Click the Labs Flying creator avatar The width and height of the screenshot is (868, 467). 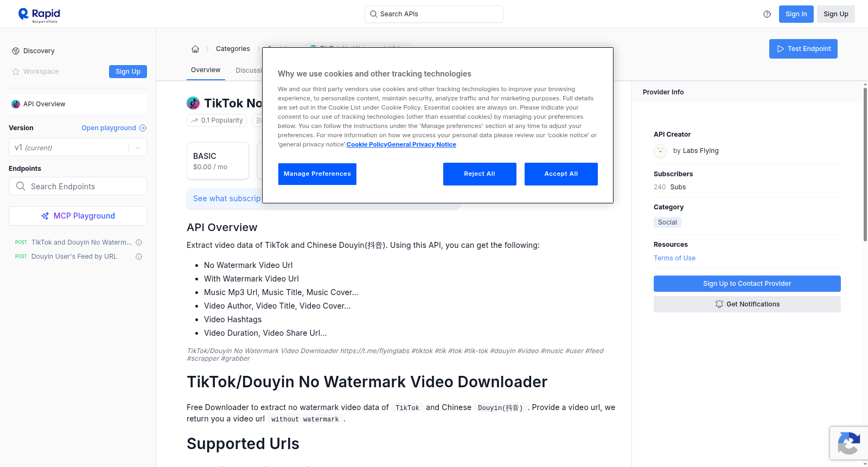coord(660,151)
